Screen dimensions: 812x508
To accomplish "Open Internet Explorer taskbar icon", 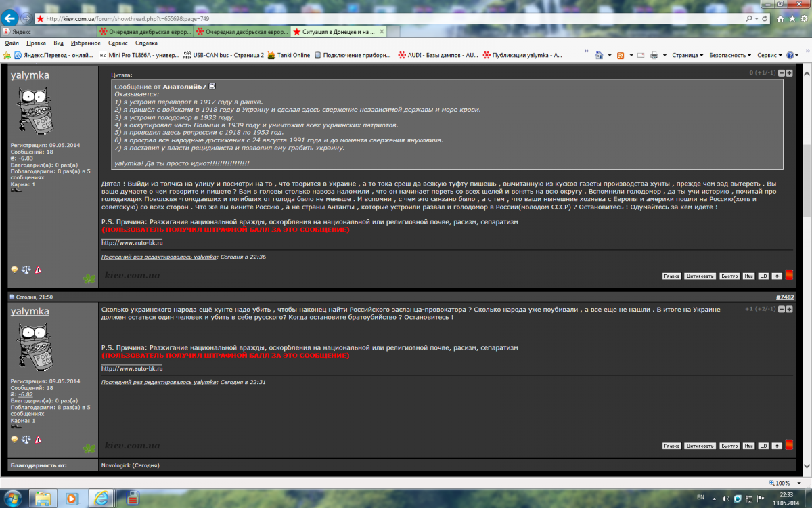I will point(102,498).
